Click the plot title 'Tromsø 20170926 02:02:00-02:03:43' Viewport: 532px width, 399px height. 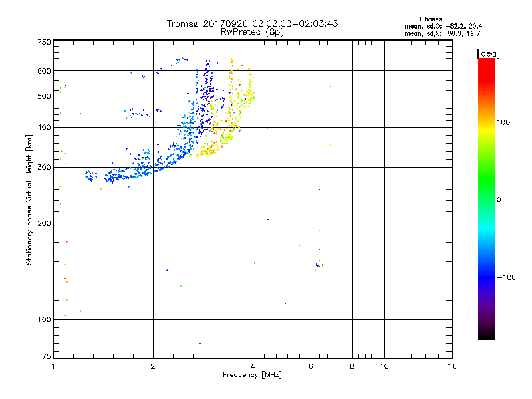252,23
